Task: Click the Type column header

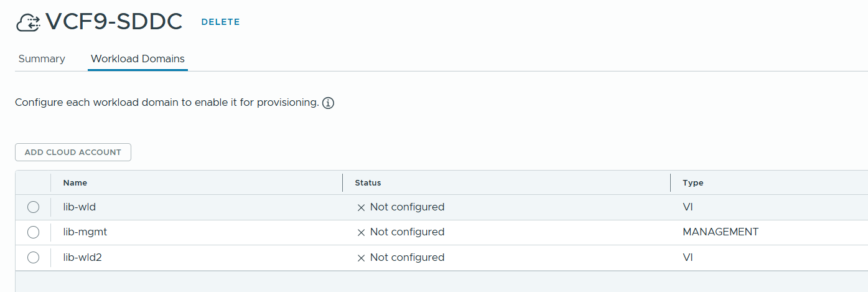Action: pyautogui.click(x=693, y=183)
